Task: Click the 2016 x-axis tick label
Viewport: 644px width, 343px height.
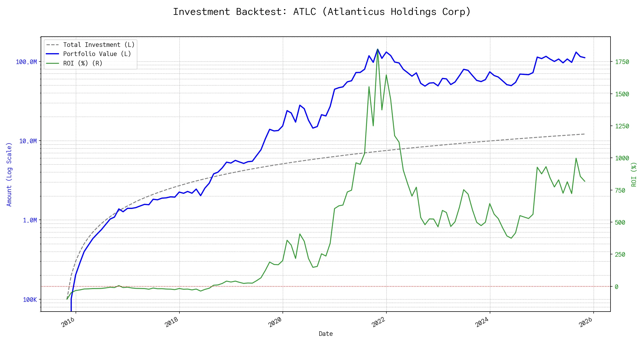Action: coord(68,322)
